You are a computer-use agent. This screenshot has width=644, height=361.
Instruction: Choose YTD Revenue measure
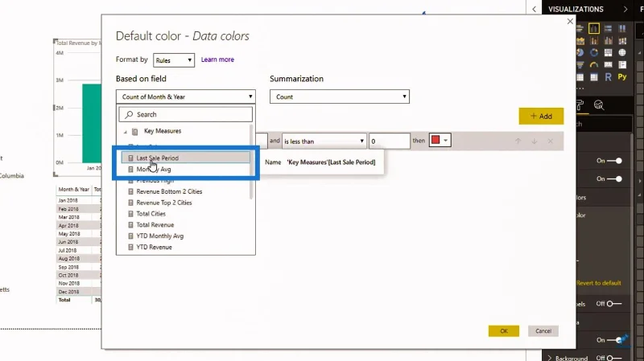click(x=154, y=247)
